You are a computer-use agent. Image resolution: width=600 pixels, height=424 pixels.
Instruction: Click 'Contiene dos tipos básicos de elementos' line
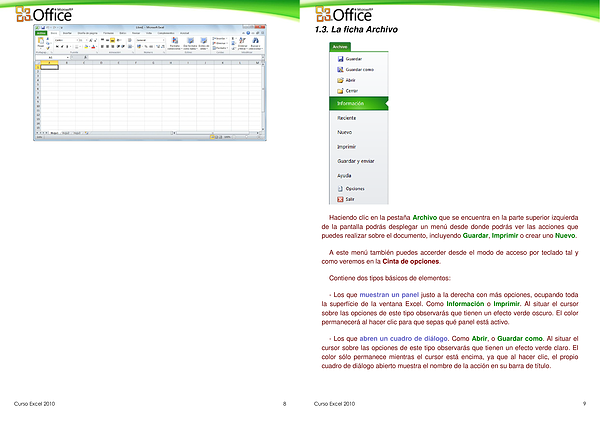389,278
